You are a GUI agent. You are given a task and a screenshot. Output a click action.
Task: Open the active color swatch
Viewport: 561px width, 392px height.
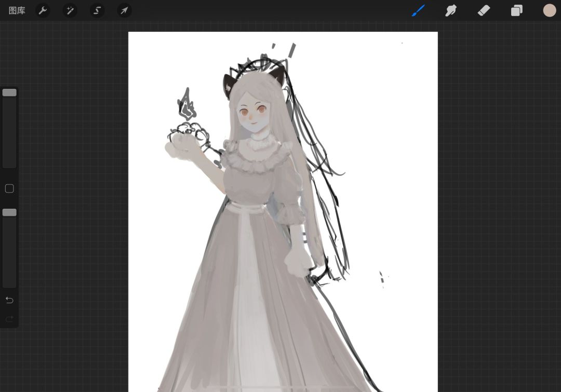pos(550,10)
